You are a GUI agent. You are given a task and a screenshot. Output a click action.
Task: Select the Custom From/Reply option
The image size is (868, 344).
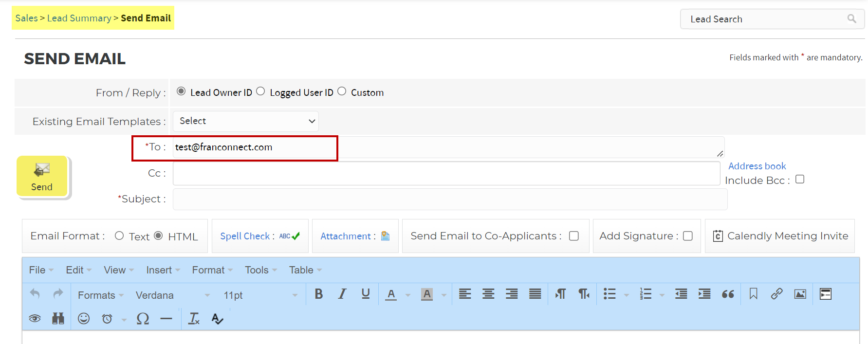[342, 91]
